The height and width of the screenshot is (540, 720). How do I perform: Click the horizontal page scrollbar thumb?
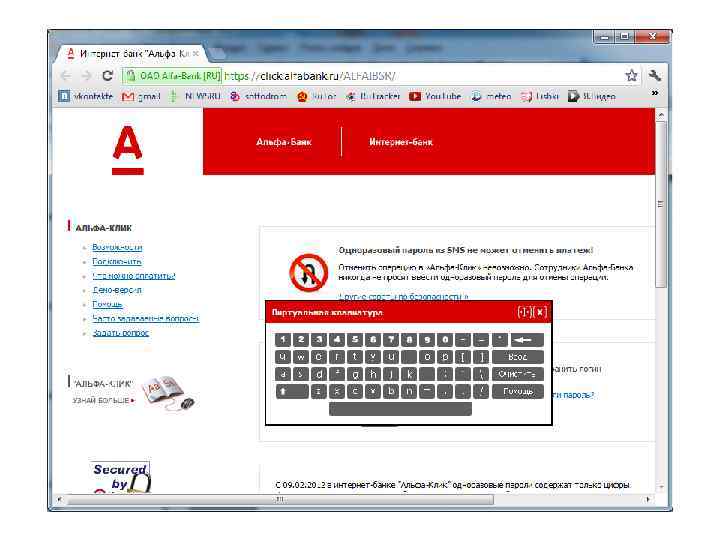281,499
